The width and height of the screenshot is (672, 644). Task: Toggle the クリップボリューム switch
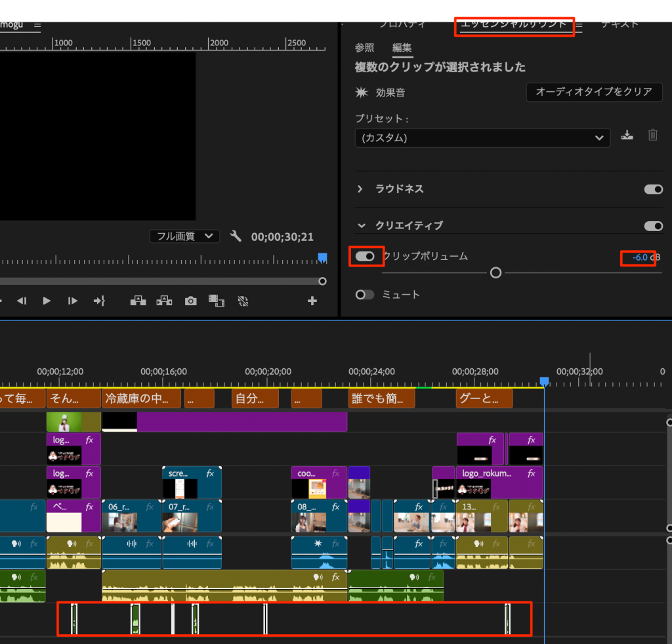(x=366, y=256)
